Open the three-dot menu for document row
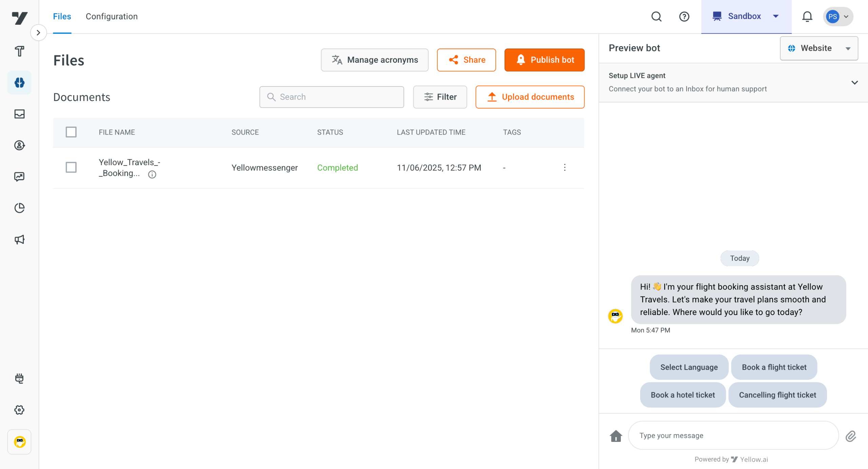868x469 pixels. point(565,167)
